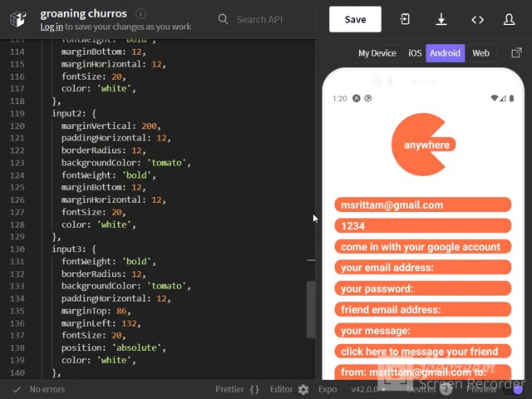The image size is (532, 399).
Task: Save the snack project
Action: tap(355, 19)
